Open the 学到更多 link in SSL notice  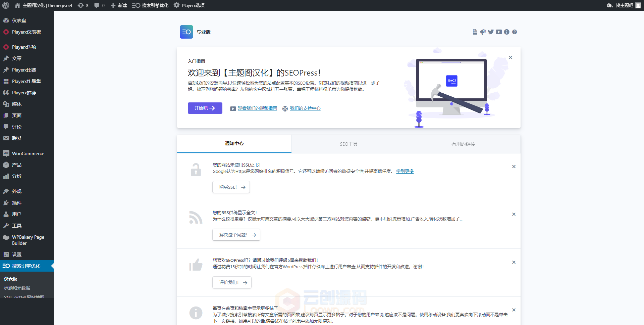405,171
